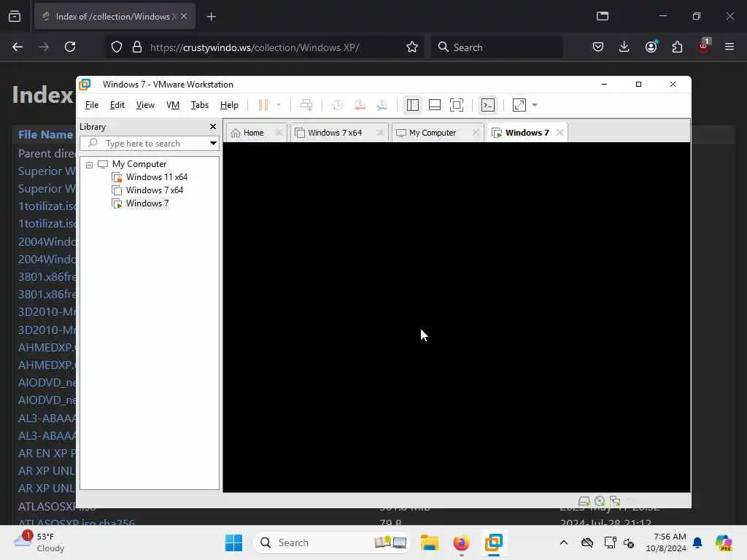Click inside the black VM console display
This screenshot has width=747, height=560.
pyautogui.click(x=457, y=317)
